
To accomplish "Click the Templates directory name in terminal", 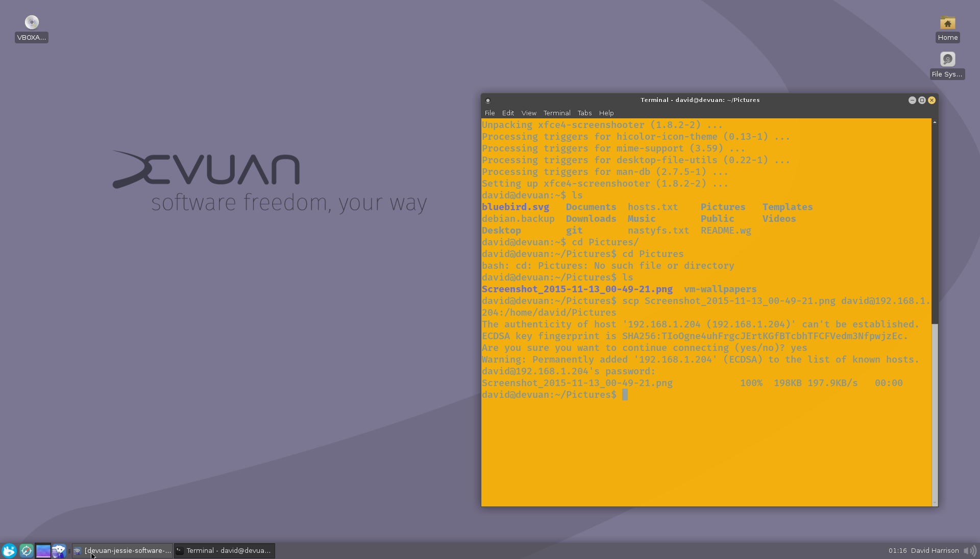I will tap(788, 207).
